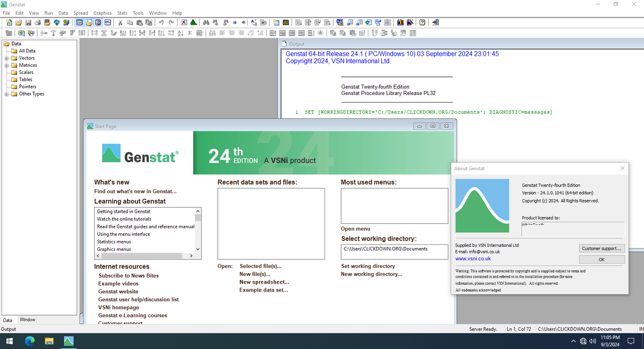Toggle the third highlighted window toolbar button
644x349 pixels.
coord(98,23)
